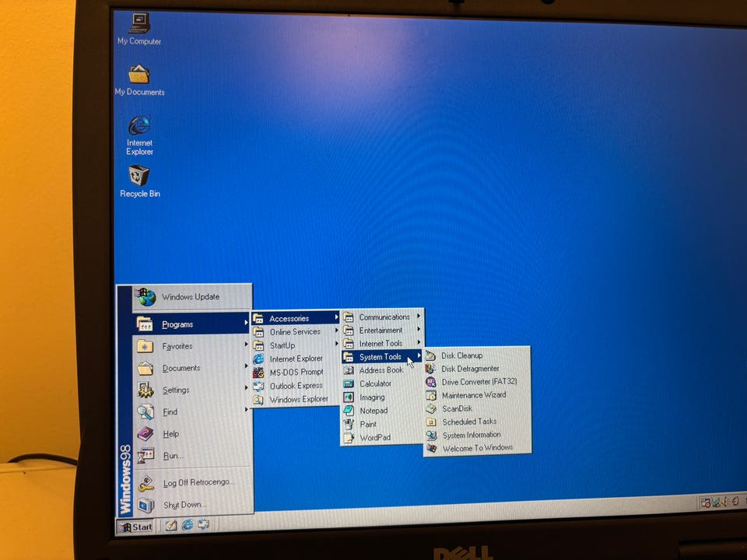The height and width of the screenshot is (560, 747).
Task: Click the System Information icon
Action: [x=432, y=436]
